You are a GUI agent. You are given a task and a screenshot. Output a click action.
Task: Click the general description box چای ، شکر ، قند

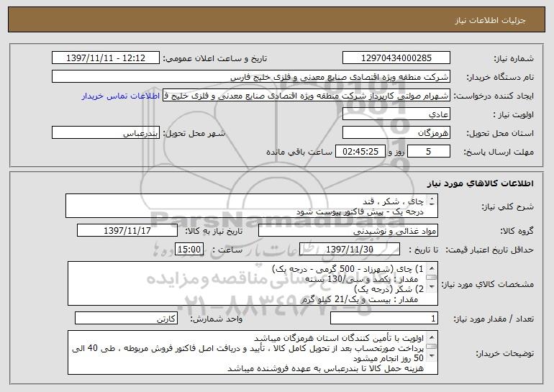click(252, 206)
